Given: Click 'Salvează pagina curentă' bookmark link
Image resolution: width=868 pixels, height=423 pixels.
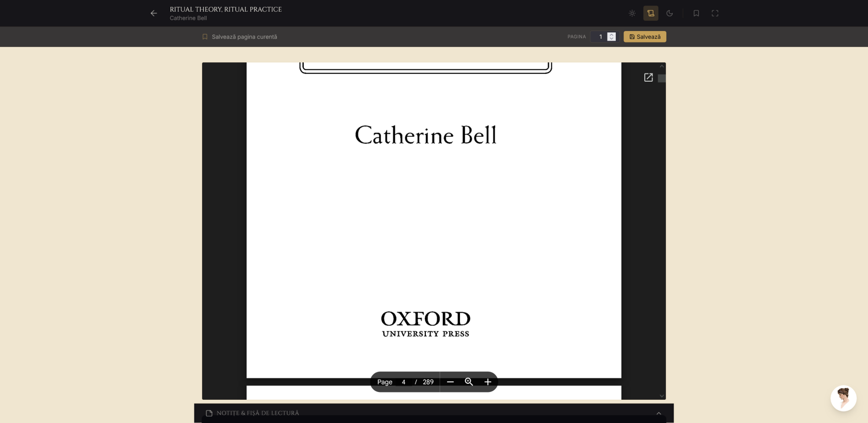Looking at the screenshot, I should 239,37.
